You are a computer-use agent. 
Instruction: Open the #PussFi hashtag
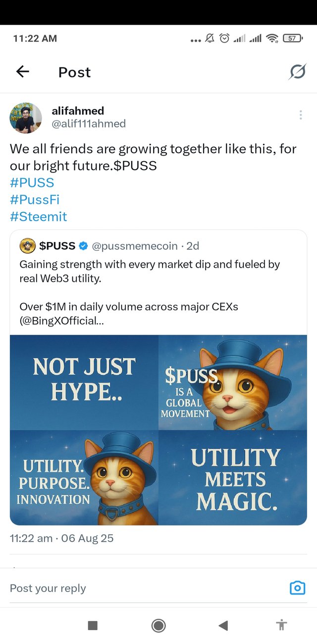[35, 200]
